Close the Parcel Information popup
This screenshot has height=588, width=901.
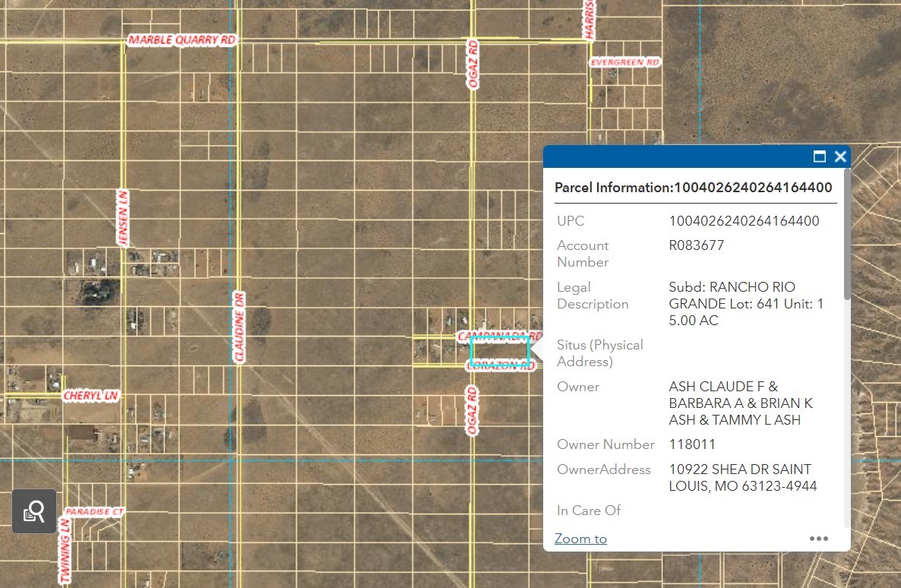pos(840,156)
